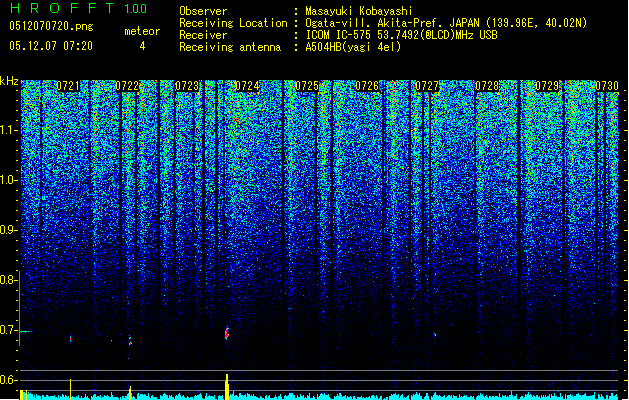Click the word meteor above the count
The width and height of the screenshot is (629, 400).
pos(142,31)
